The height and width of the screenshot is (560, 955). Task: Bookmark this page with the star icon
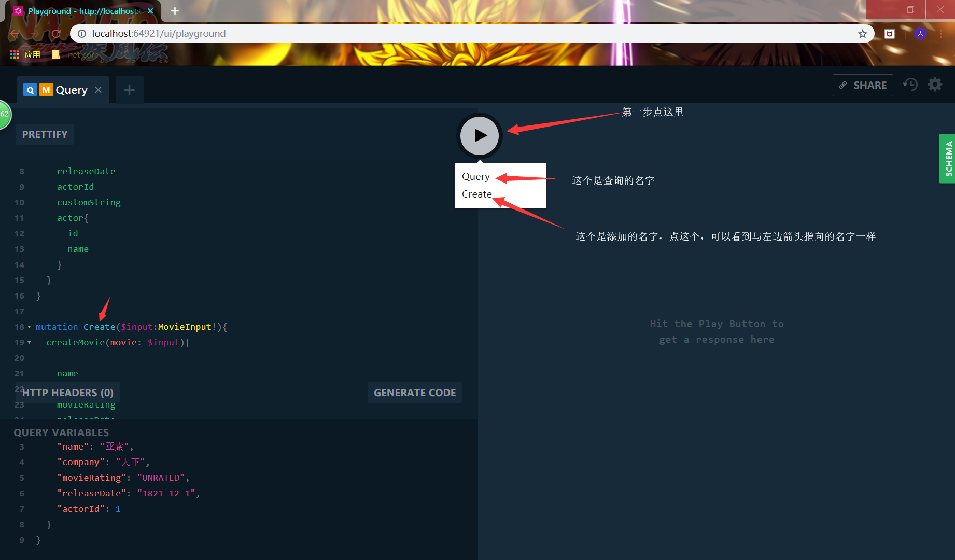click(862, 34)
